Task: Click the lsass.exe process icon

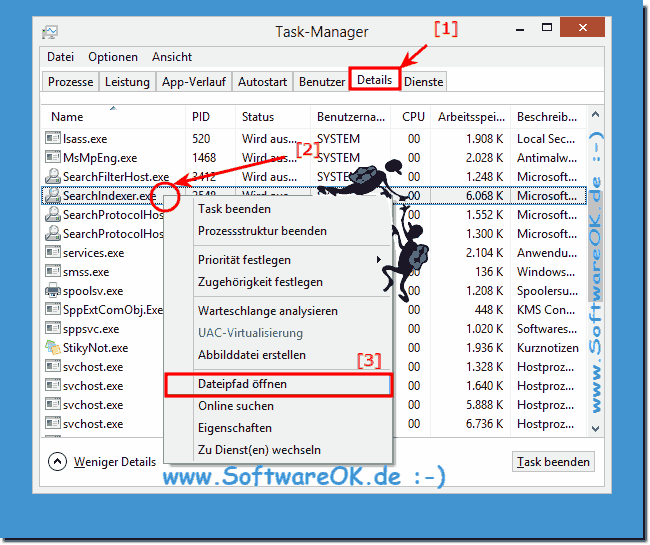Action: coord(53,138)
